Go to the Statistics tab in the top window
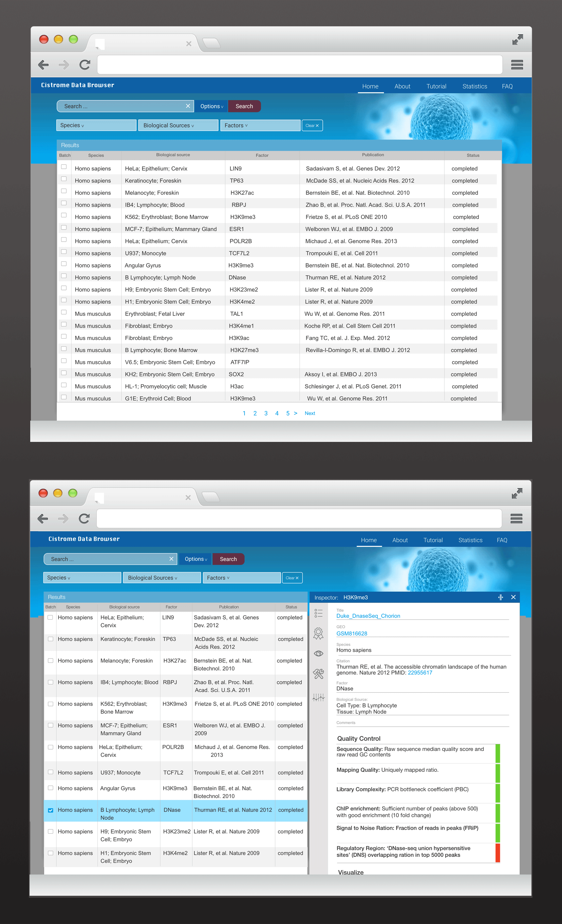562x924 pixels. point(474,86)
